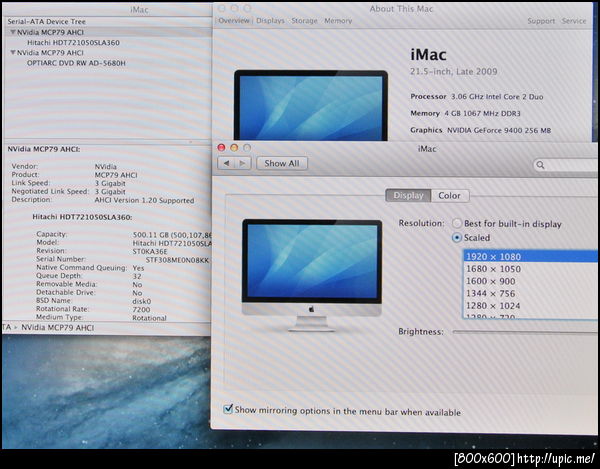600x469 pixels.
Task: Select Best for built-in display radio
Action: coord(457,223)
